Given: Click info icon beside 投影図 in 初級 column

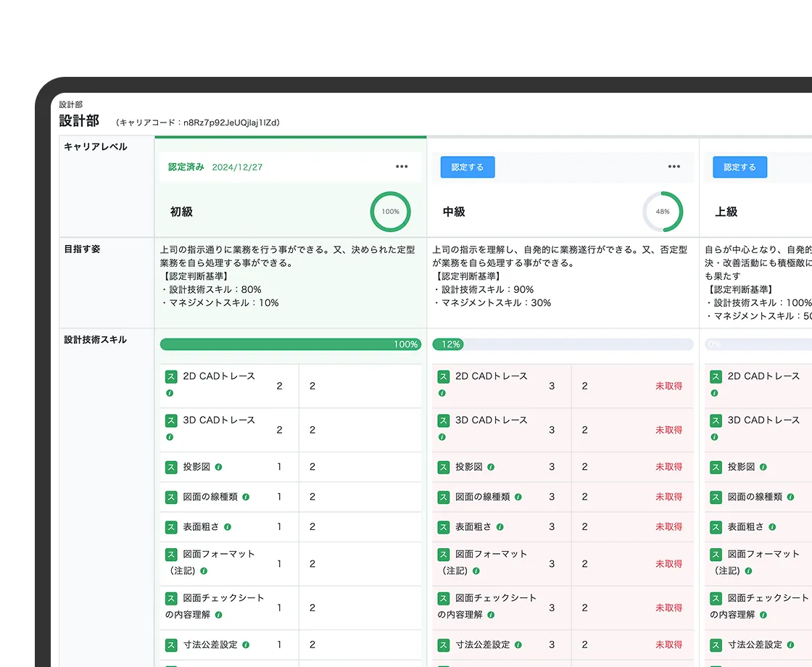Looking at the screenshot, I should tap(218, 468).
